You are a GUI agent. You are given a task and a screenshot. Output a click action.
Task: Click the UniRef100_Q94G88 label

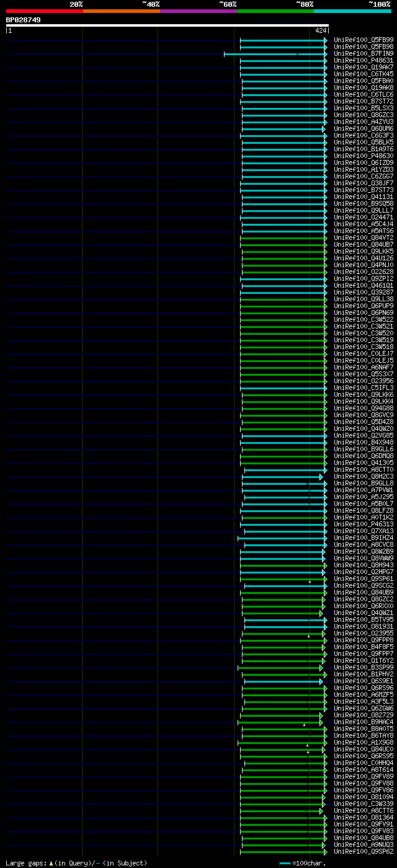click(364, 408)
